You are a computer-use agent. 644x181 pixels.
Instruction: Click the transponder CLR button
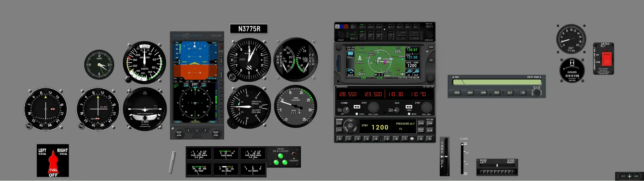point(430,130)
